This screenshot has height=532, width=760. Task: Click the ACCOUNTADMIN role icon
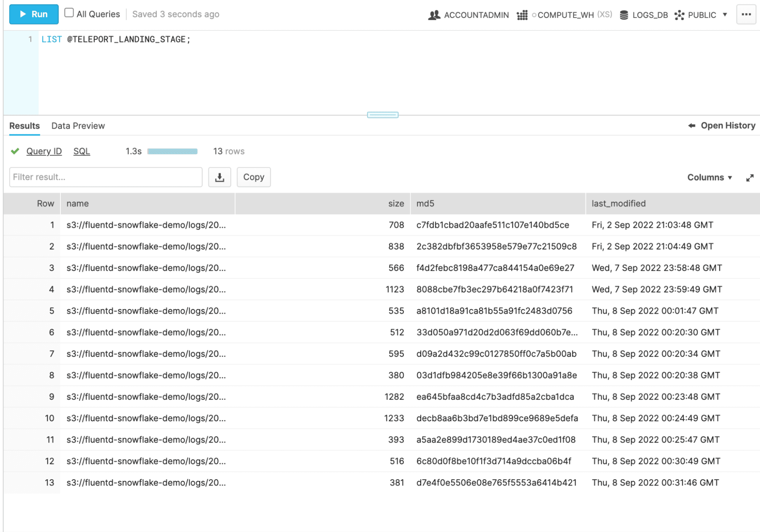(x=434, y=15)
